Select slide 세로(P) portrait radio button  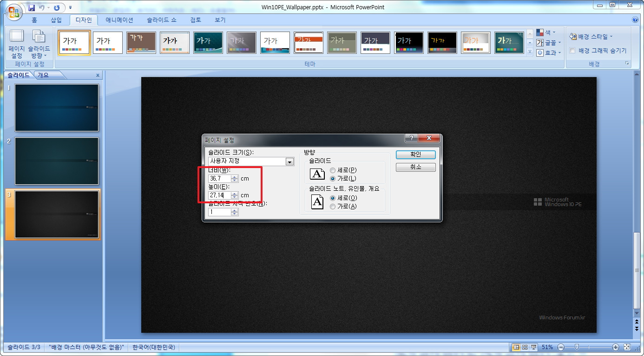pos(332,170)
